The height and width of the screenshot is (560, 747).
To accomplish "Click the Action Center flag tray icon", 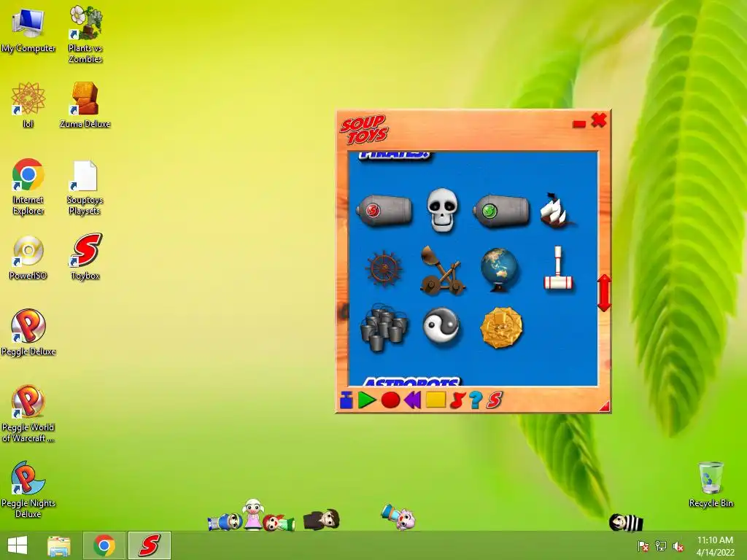I will [x=643, y=546].
